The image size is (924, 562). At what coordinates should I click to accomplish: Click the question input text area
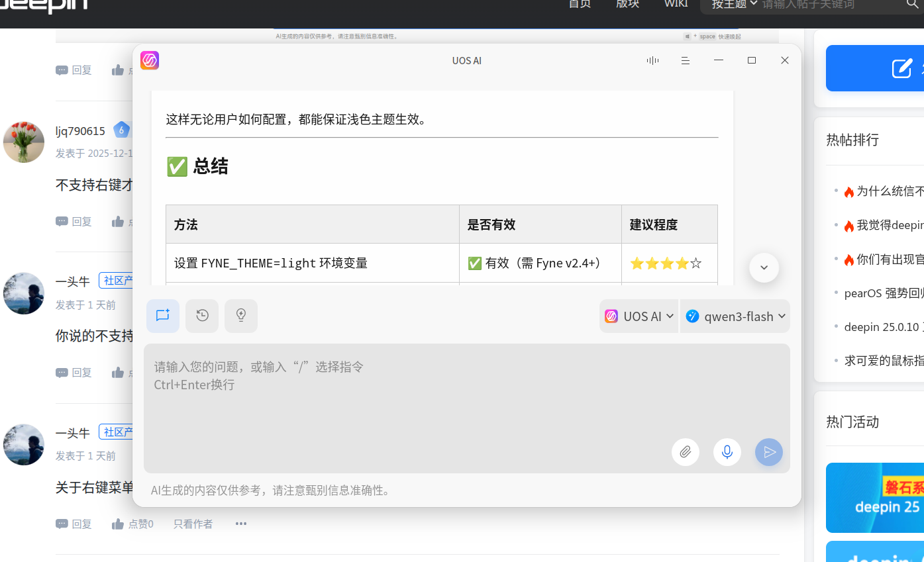(x=466, y=408)
